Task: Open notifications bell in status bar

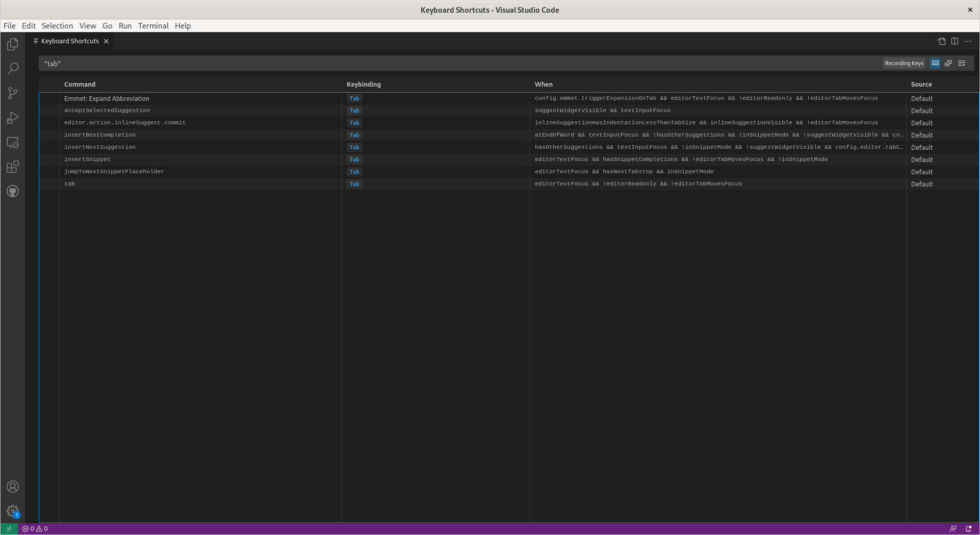Action: click(x=969, y=529)
